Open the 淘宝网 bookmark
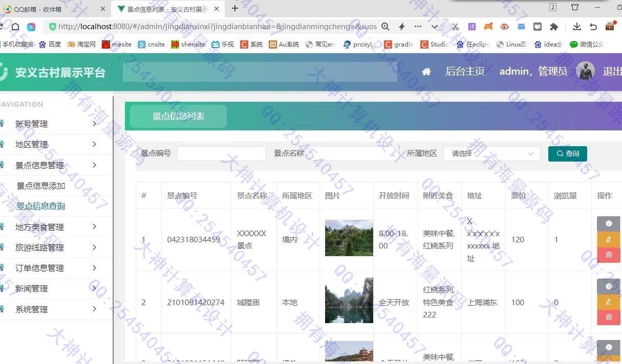This screenshot has height=364, width=622. click(x=82, y=44)
